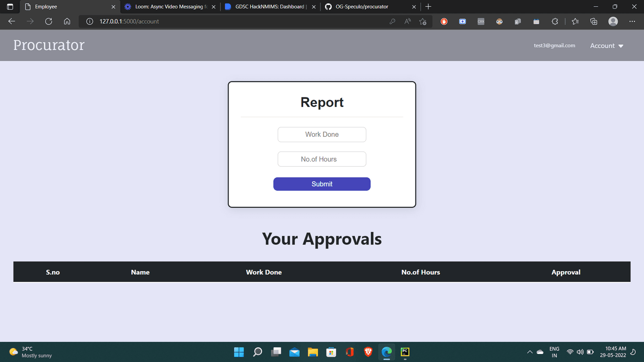Reload the current page
644x362 pixels.
click(x=48, y=21)
